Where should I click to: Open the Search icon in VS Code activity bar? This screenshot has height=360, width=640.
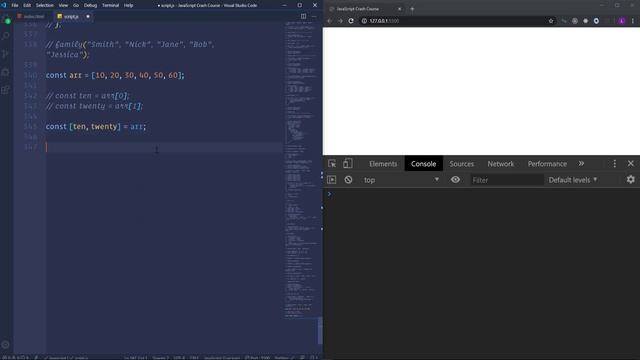(6, 36)
